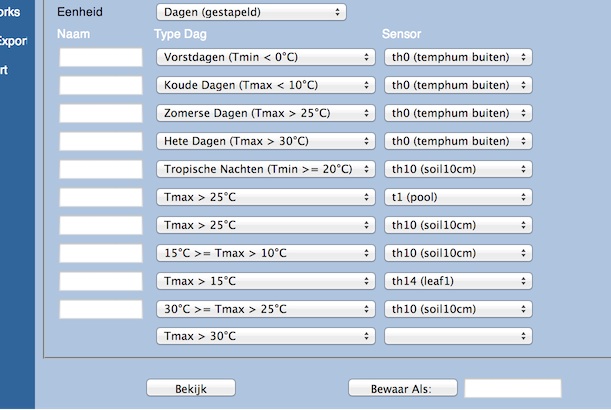Click the 'Bewaar Als:' button

pos(402,388)
